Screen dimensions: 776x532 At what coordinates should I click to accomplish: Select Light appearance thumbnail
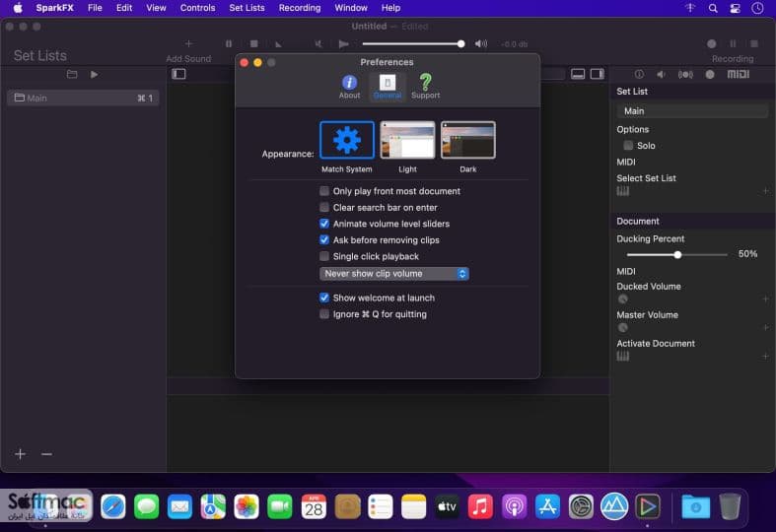click(x=407, y=140)
